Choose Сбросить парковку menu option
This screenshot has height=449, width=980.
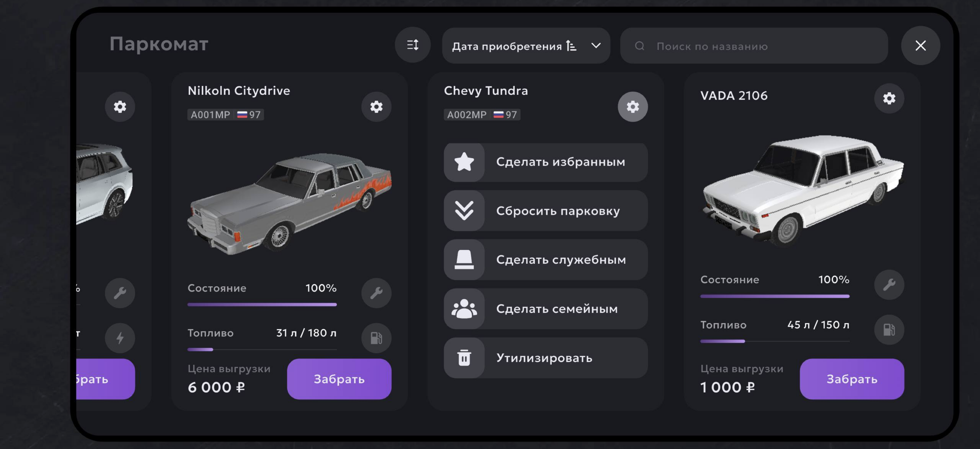coord(545,211)
